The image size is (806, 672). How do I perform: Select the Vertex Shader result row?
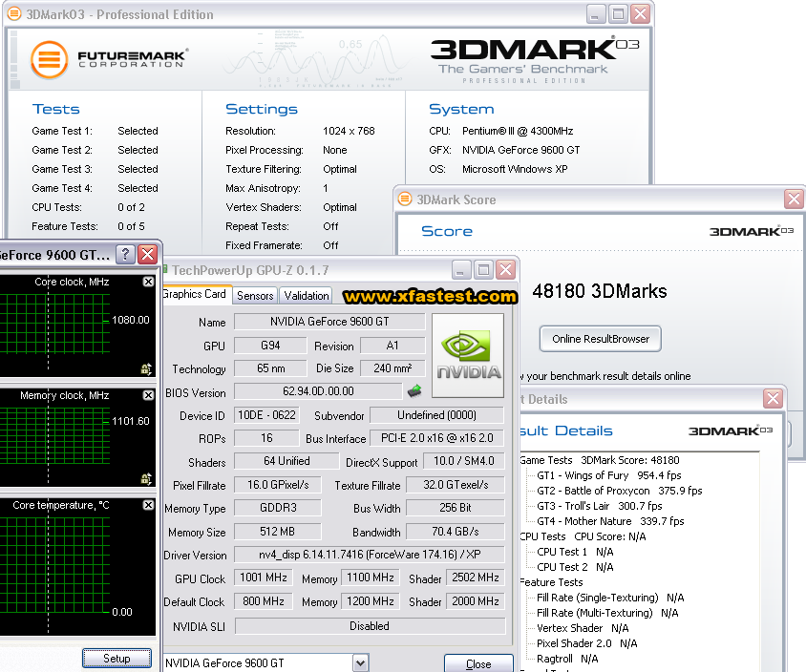[x=583, y=628]
